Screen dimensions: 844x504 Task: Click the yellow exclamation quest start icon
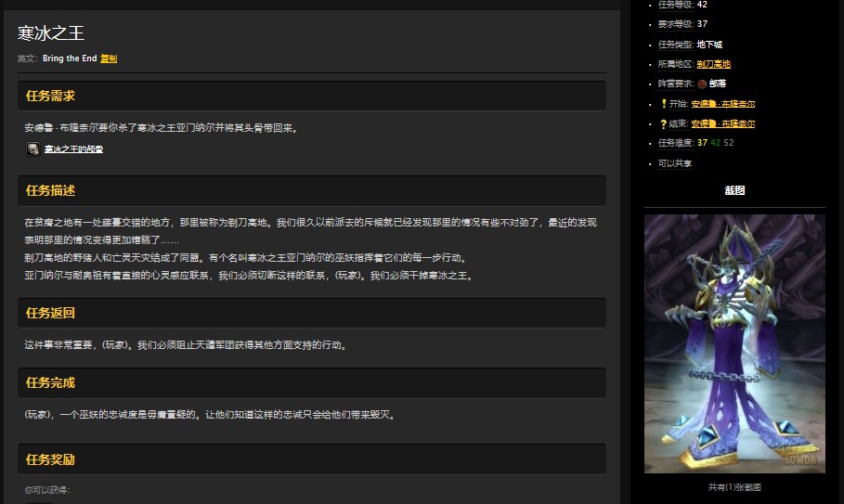[663, 104]
